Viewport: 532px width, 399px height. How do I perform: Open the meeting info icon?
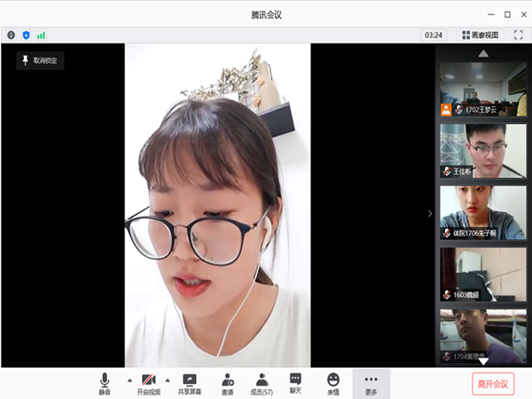tap(12, 35)
